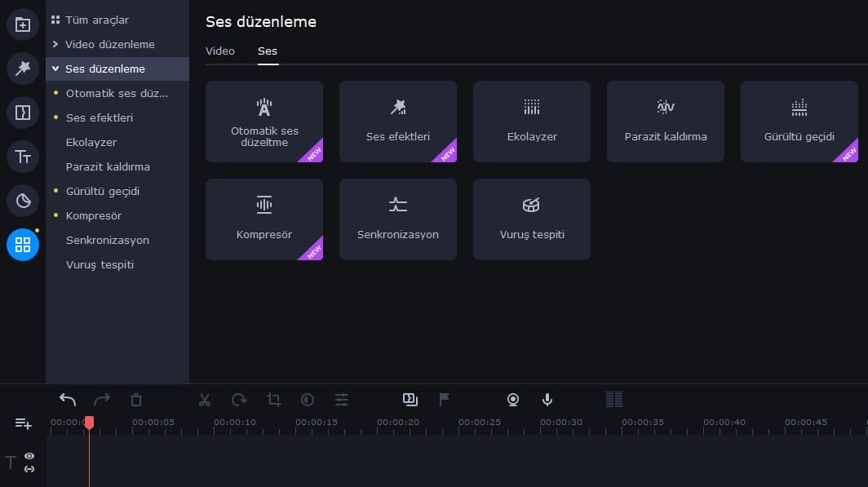Click the record webcam icon
The image size is (868, 487).
coord(513,400)
